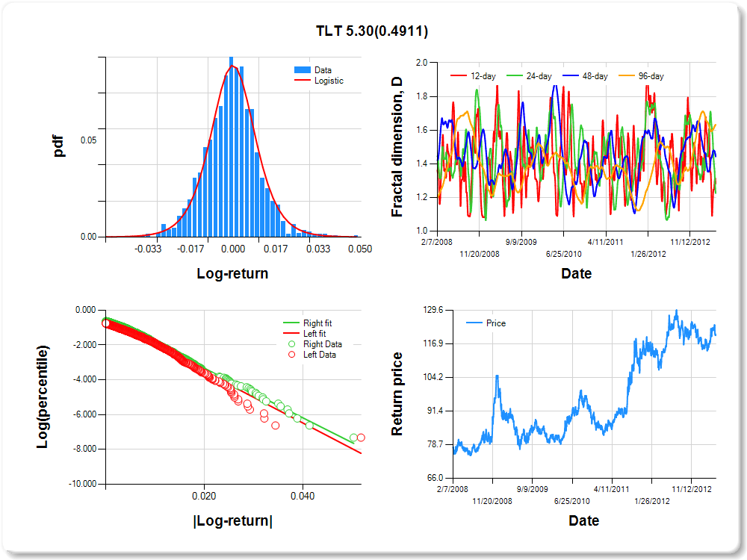Click the green Right Data circle marker in legend
The image size is (747, 560).
(291, 344)
